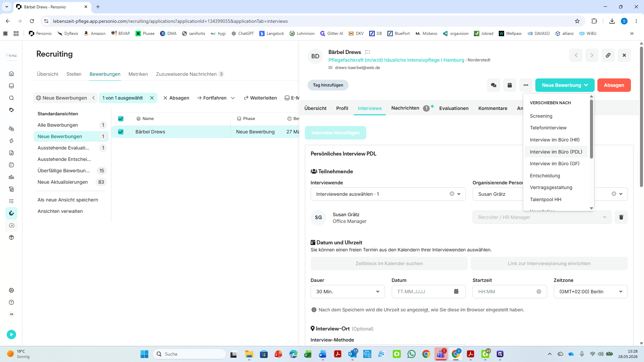Click the red Absagen button
The height and width of the screenshot is (362, 644).
[614, 85]
